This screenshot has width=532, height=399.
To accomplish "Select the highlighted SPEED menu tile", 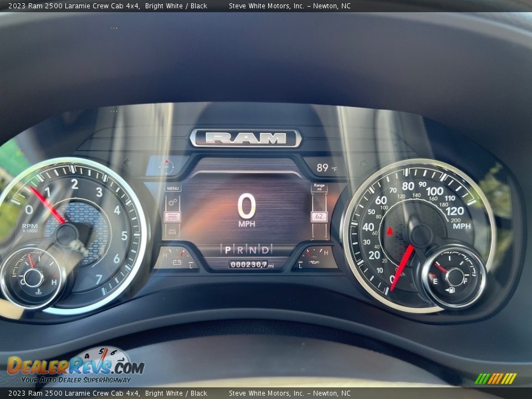I will (x=173, y=217).
